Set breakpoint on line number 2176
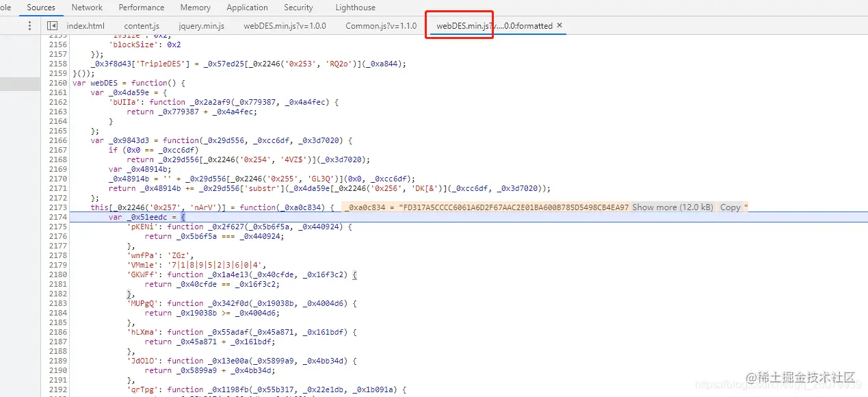 coord(58,236)
